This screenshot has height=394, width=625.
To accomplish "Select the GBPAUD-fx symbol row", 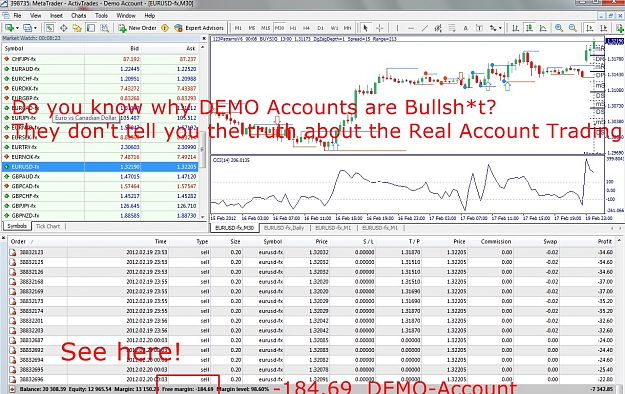I will [x=100, y=176].
